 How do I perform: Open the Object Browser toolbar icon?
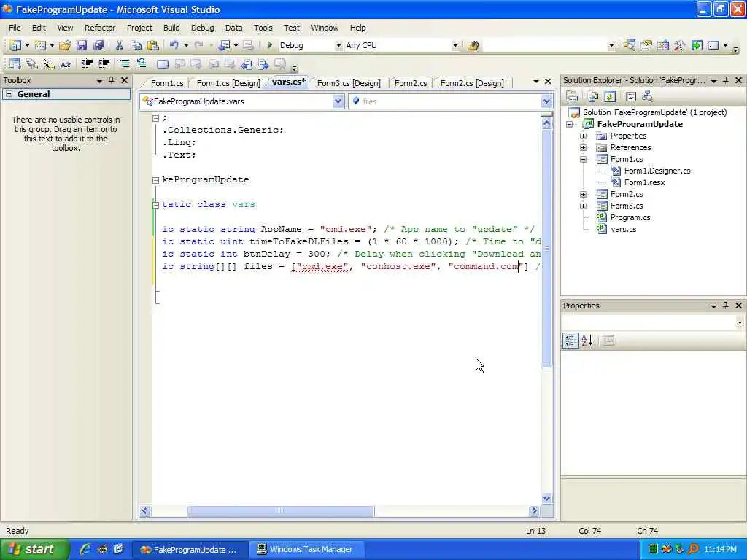coord(662,45)
